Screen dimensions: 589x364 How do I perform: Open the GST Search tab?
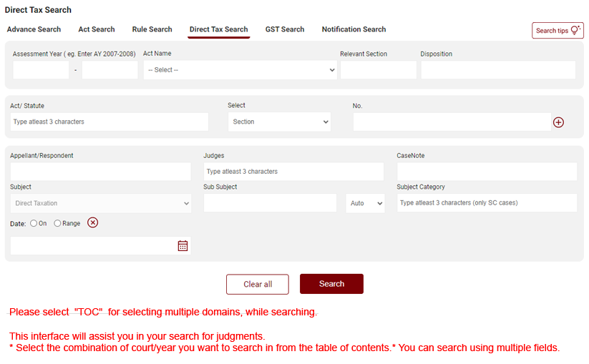tap(285, 29)
